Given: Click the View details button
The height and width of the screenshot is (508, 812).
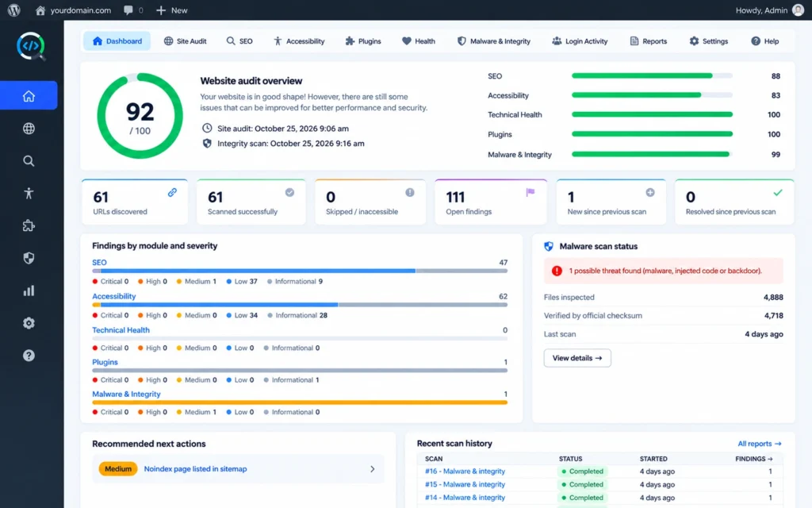Looking at the screenshot, I should point(577,358).
